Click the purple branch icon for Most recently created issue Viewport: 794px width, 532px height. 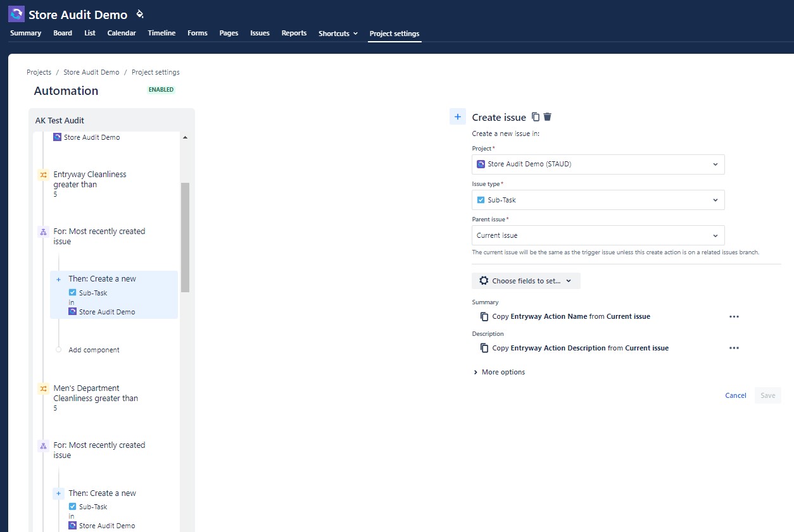(x=42, y=232)
